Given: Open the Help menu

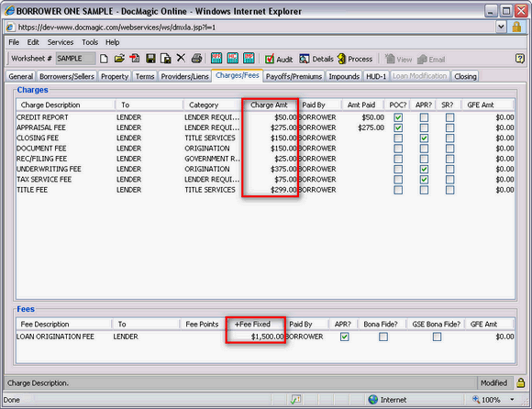Looking at the screenshot, I should click(112, 42).
